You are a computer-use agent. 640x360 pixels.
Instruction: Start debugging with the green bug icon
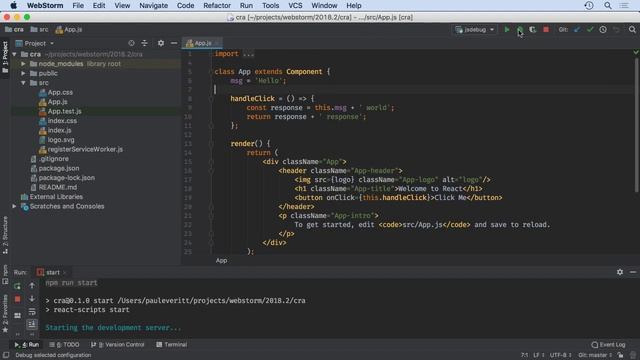(x=520, y=30)
